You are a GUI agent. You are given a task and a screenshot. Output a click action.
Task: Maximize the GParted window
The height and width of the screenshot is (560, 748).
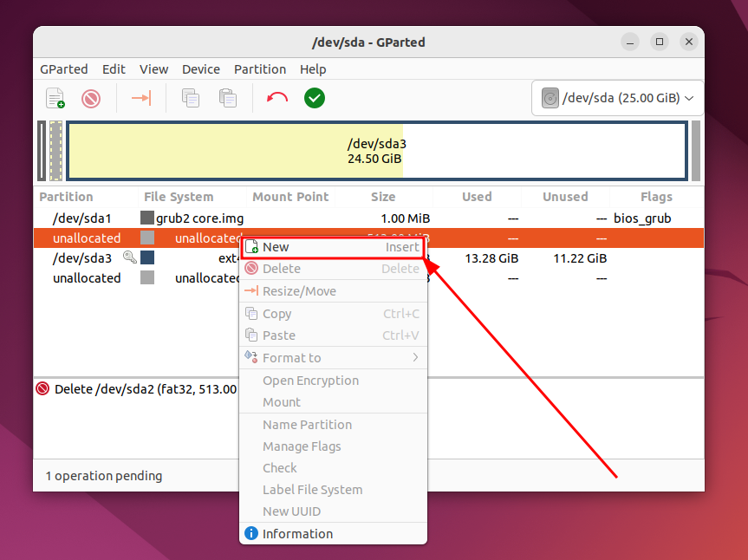point(660,42)
